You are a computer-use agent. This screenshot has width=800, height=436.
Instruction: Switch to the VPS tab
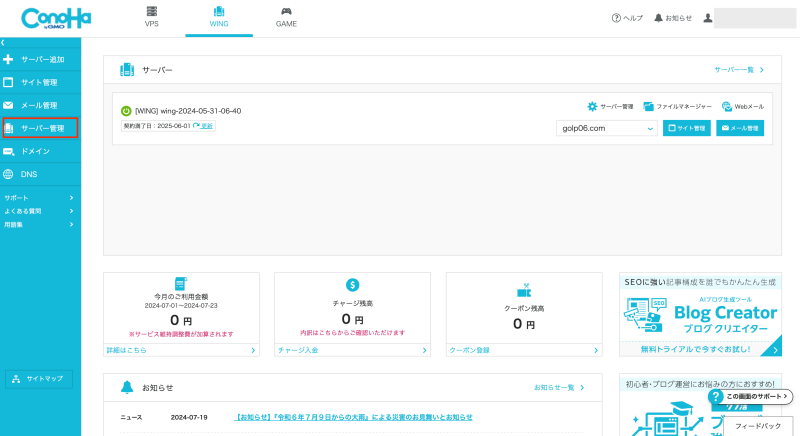[x=152, y=17]
